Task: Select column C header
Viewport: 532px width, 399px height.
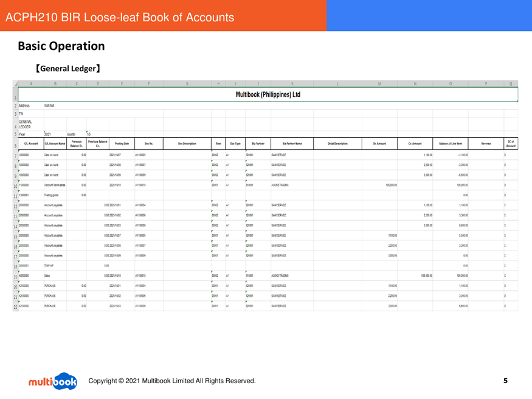Action: (x=77, y=84)
